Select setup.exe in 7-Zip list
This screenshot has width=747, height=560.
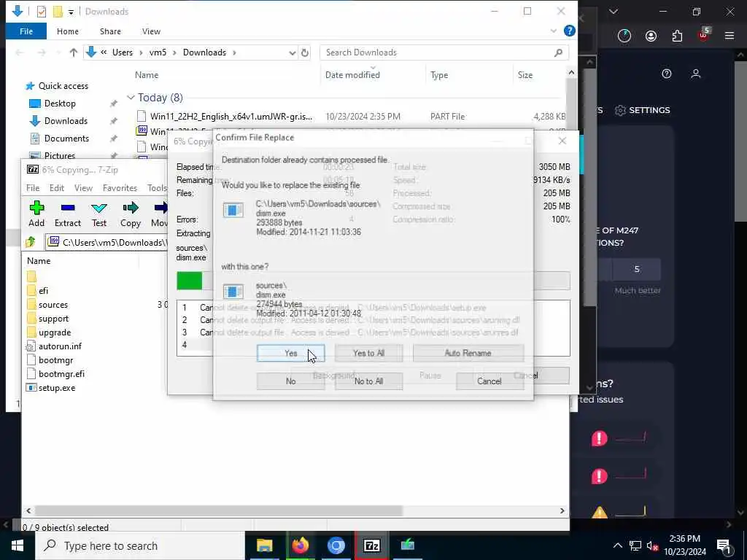pos(57,388)
